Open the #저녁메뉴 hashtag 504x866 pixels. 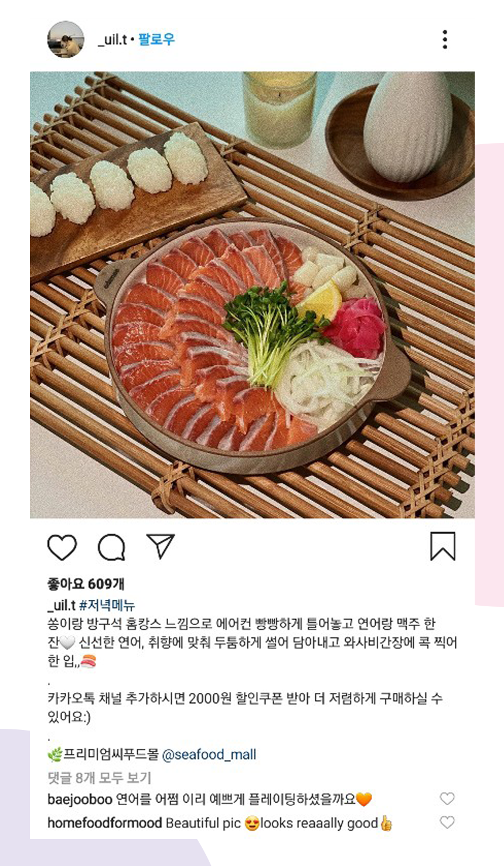pos(107,605)
